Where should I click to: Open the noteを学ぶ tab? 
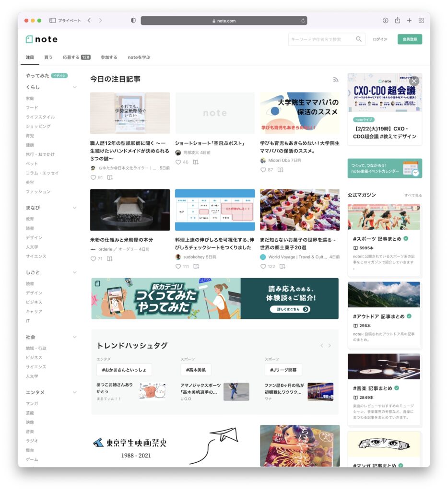(139, 57)
